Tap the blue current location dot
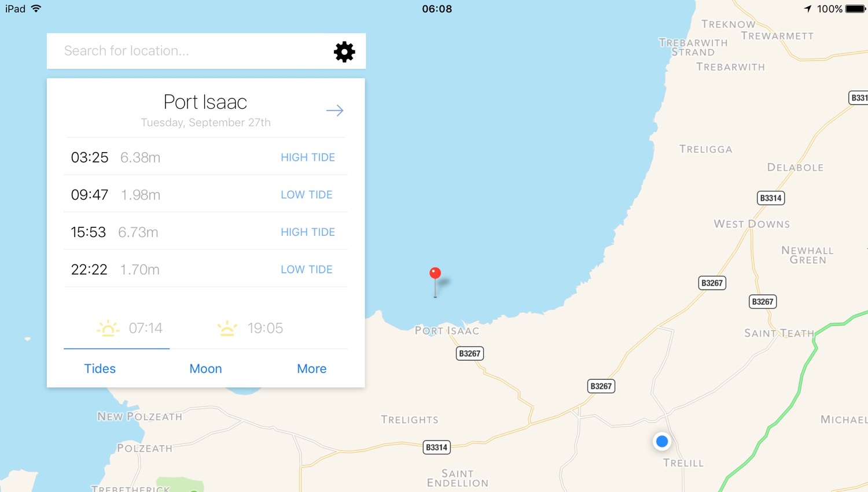 (662, 442)
